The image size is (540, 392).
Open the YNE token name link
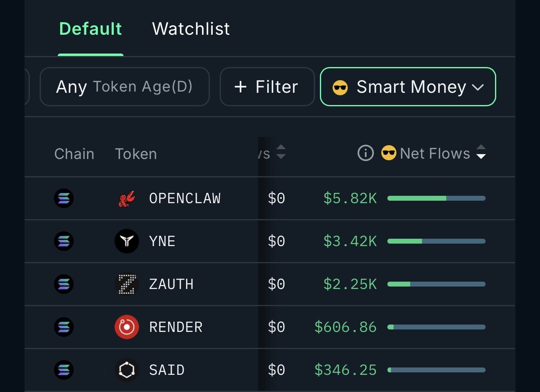click(162, 241)
